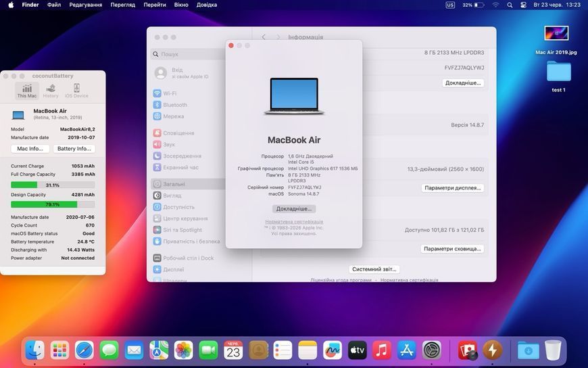Open coconutBattery icon in the Dock
The height and width of the screenshot is (368, 588).
tap(492, 350)
